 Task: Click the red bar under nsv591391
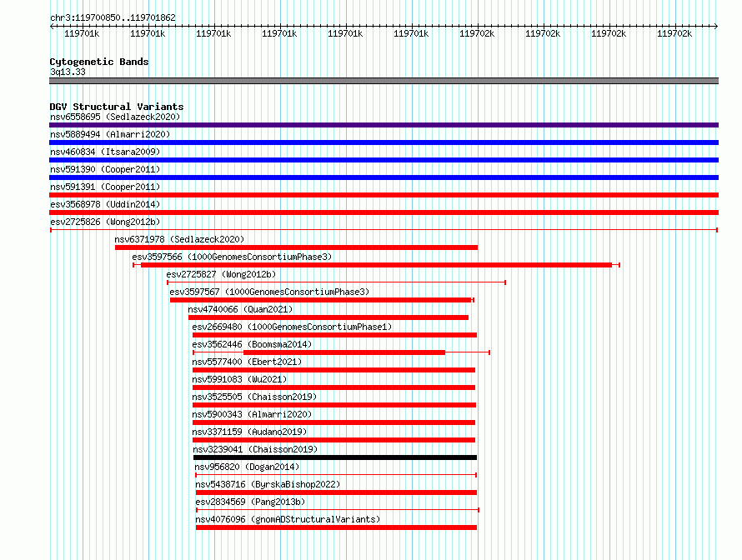pos(384,195)
